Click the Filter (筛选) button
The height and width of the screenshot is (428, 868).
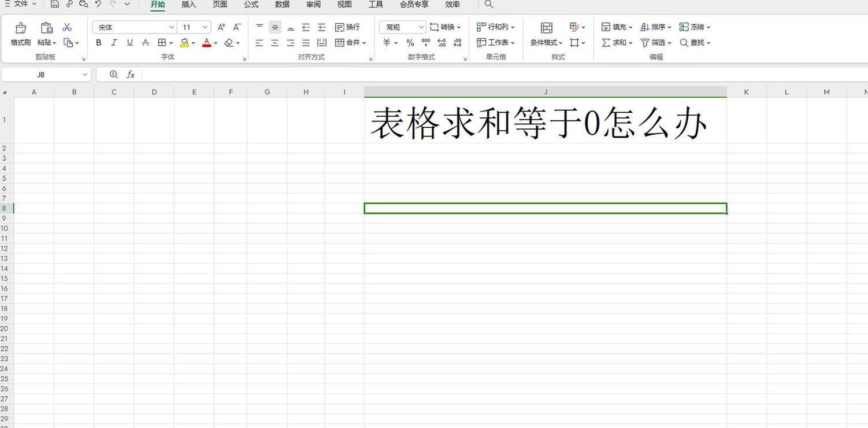click(x=656, y=43)
